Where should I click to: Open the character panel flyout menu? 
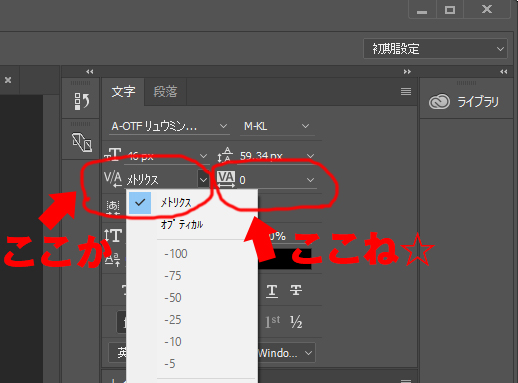[x=406, y=92]
